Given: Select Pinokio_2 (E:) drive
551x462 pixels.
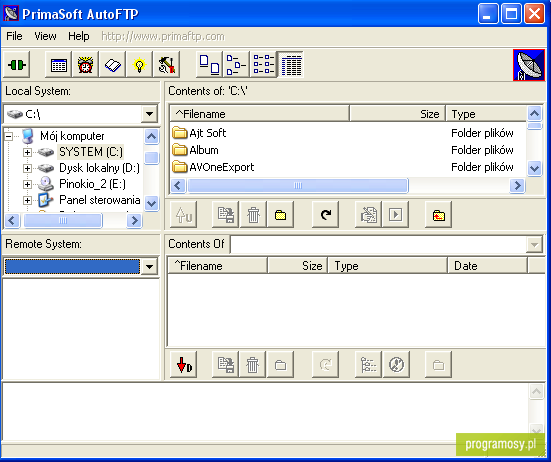Looking at the screenshot, I should (92, 184).
